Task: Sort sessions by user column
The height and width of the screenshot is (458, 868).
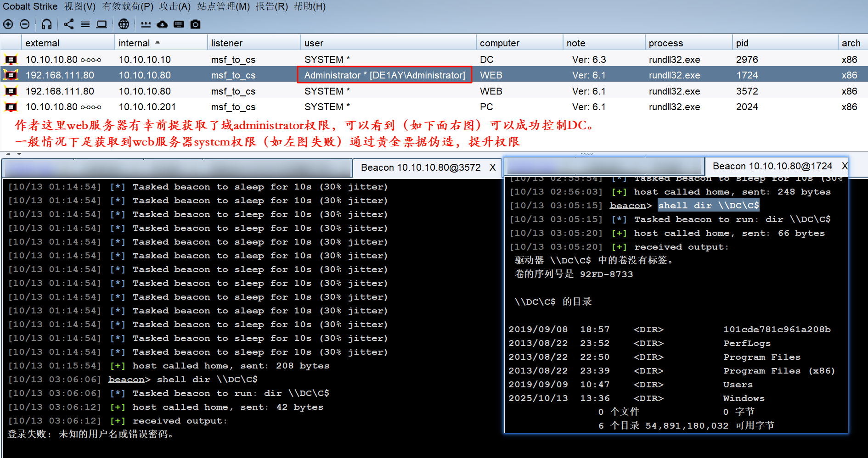Action: coord(388,43)
